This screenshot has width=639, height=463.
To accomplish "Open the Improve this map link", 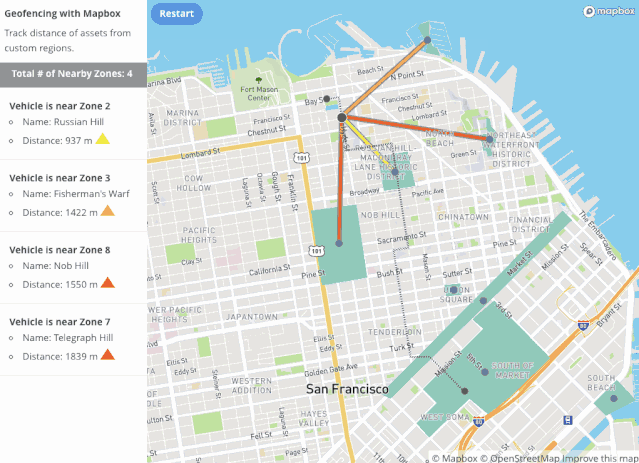I will [599, 459].
